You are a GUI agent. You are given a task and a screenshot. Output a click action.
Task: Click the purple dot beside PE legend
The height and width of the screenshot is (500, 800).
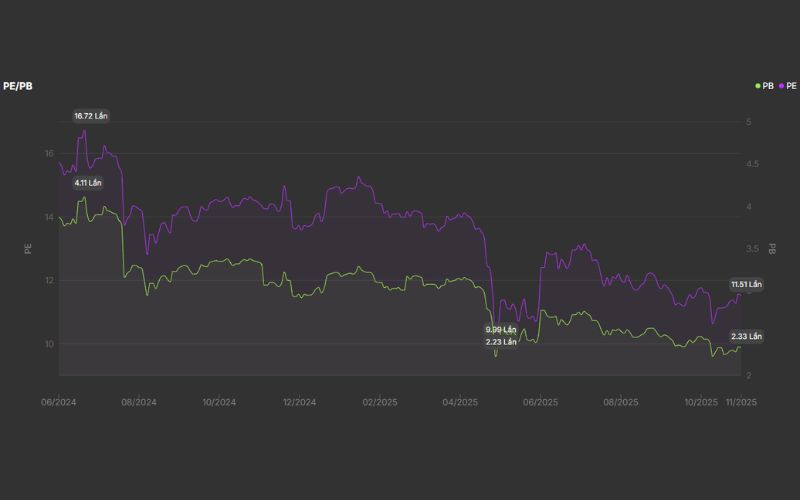pos(781,86)
